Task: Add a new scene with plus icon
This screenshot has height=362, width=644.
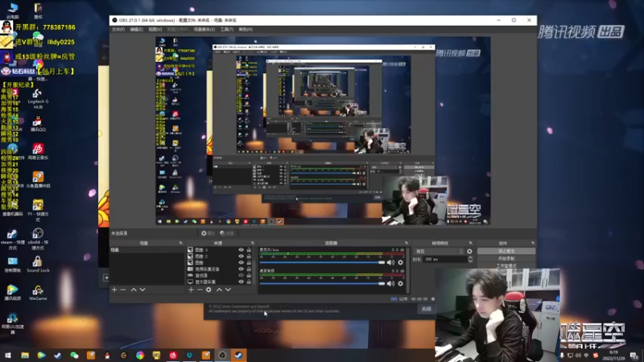Action: pyautogui.click(x=114, y=290)
